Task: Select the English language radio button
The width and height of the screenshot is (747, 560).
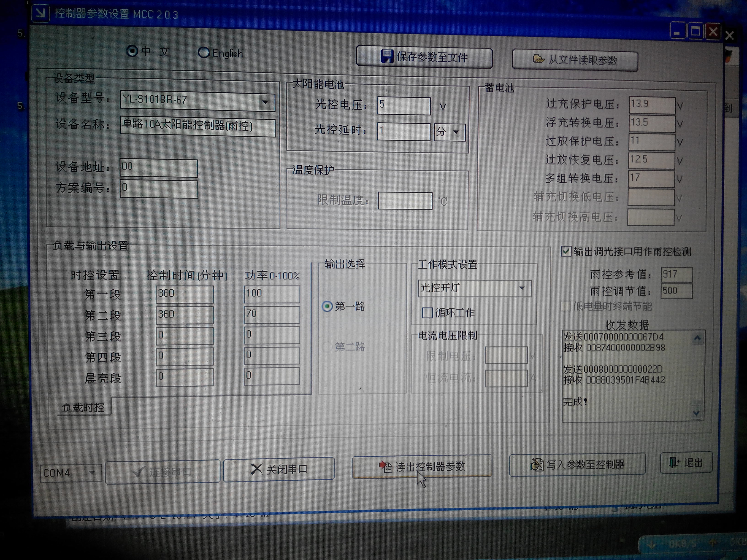Action: click(x=204, y=52)
